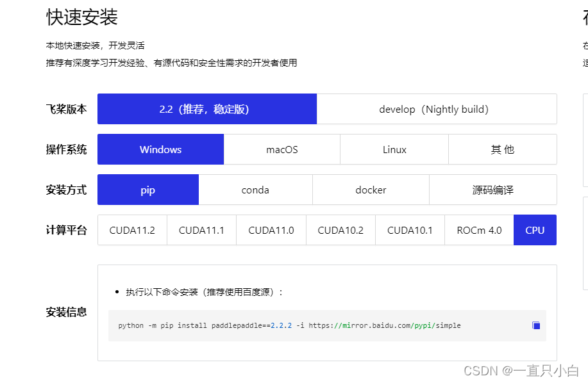This screenshot has height=383, width=588.
Task: Pick CUDA11.1 compute platform
Action: point(202,230)
